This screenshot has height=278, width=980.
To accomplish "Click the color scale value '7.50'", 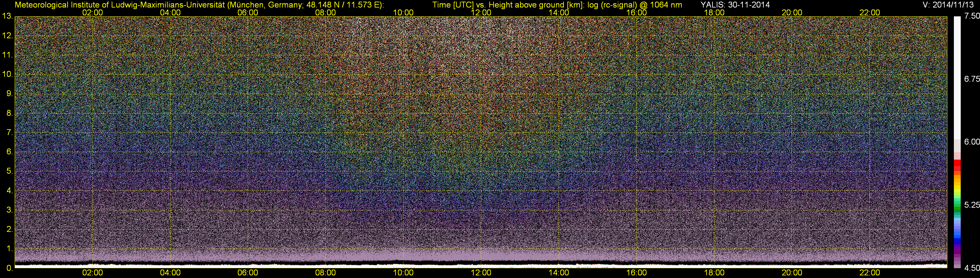I will pyautogui.click(x=972, y=16).
